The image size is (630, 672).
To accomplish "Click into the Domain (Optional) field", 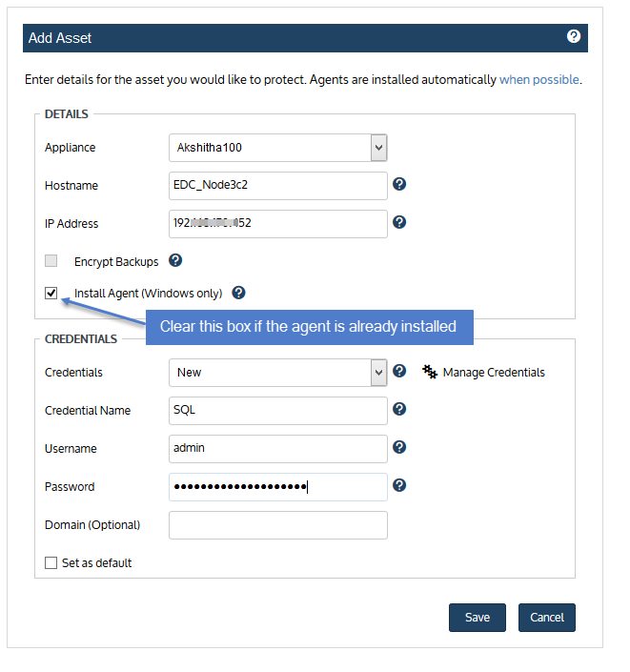I will click(x=278, y=525).
